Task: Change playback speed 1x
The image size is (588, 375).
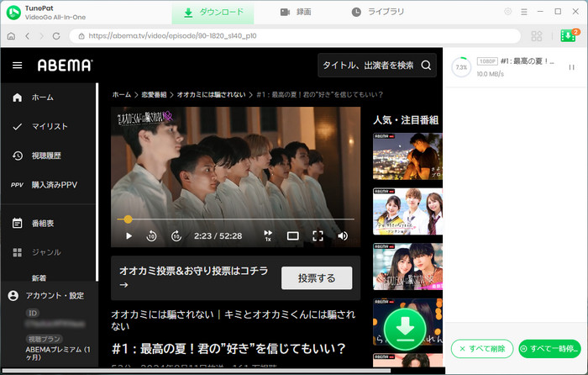Action: click(x=268, y=235)
